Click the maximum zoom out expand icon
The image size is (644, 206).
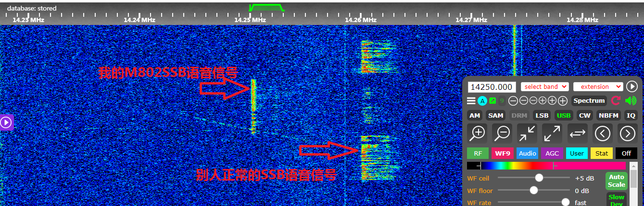[x=552, y=133]
